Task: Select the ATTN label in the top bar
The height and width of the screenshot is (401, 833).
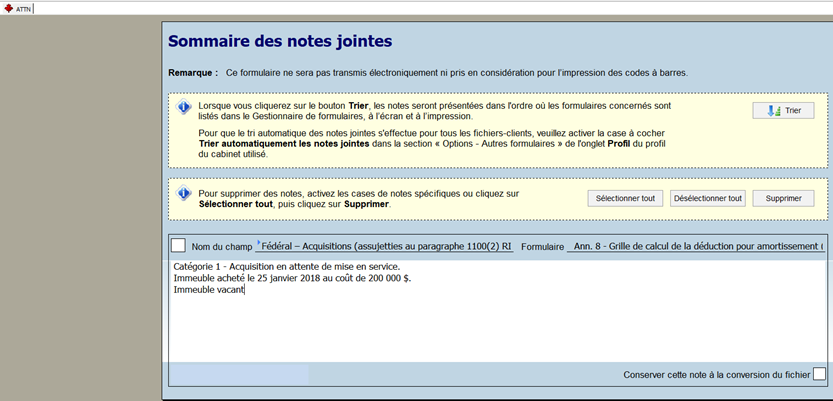Action: click(22, 8)
